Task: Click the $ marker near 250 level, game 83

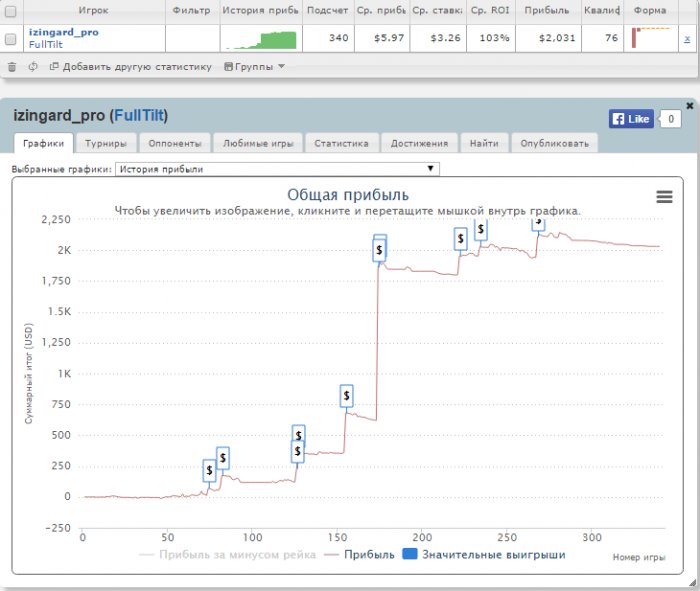Action: [223, 458]
